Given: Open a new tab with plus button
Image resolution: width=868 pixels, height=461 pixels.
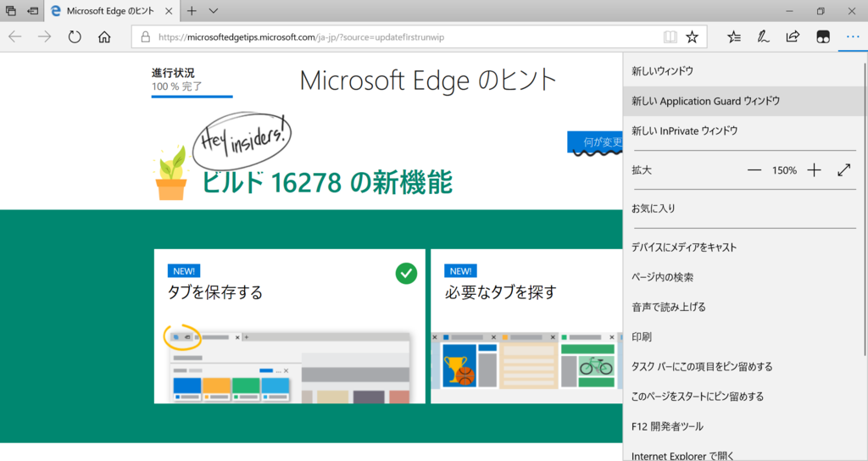Looking at the screenshot, I should 192,11.
